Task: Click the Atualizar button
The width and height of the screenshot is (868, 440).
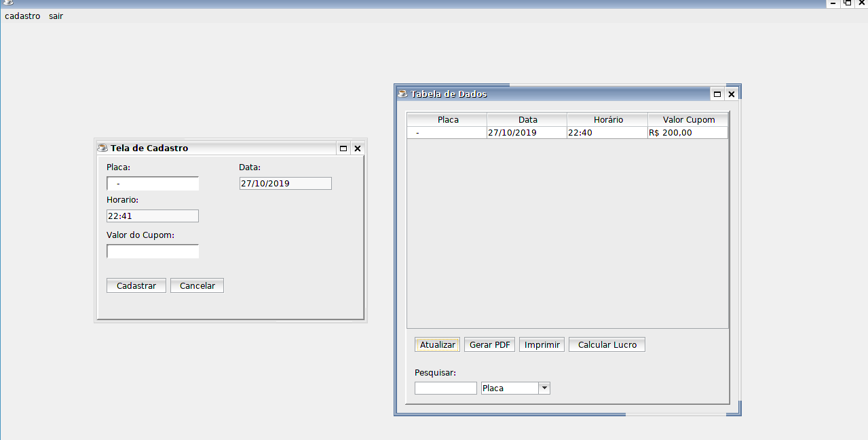Action: (438, 344)
